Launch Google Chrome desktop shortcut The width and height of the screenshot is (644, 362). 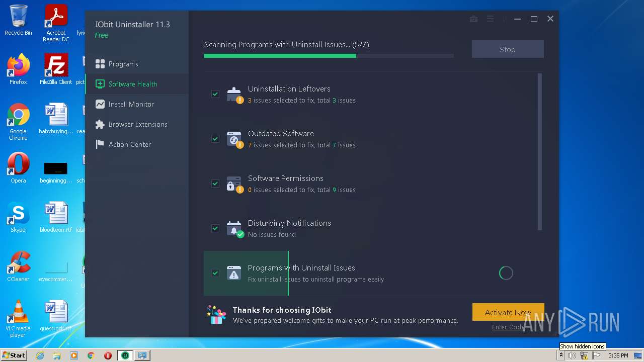18,122
